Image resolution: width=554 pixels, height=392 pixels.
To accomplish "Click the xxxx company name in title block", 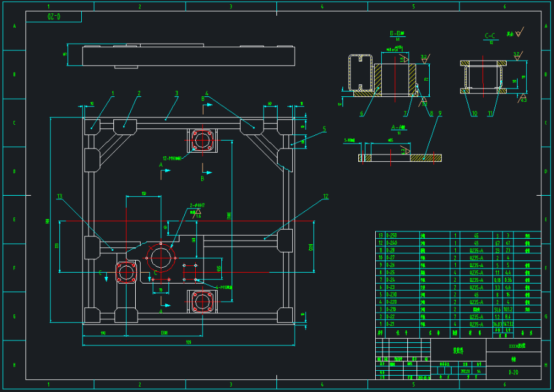I will coord(517,346).
